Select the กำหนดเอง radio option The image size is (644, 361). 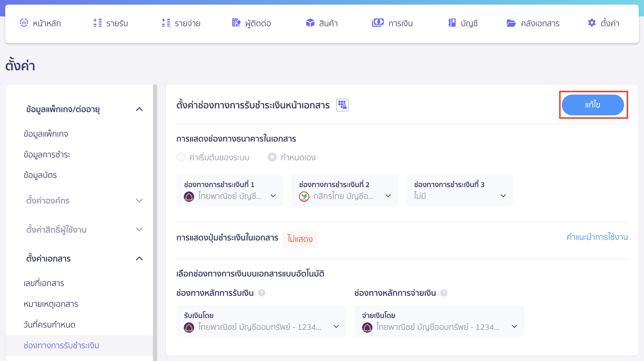click(272, 157)
